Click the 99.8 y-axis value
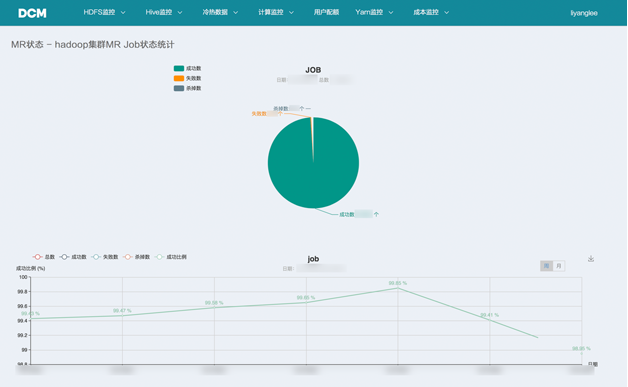 [x=22, y=292]
